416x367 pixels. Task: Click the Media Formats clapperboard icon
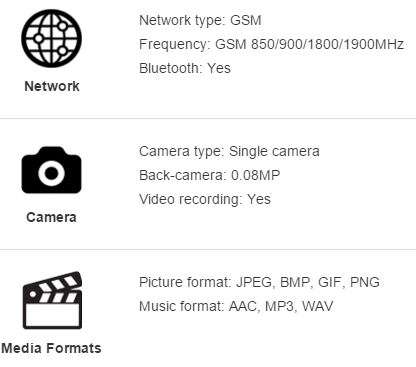point(52,300)
